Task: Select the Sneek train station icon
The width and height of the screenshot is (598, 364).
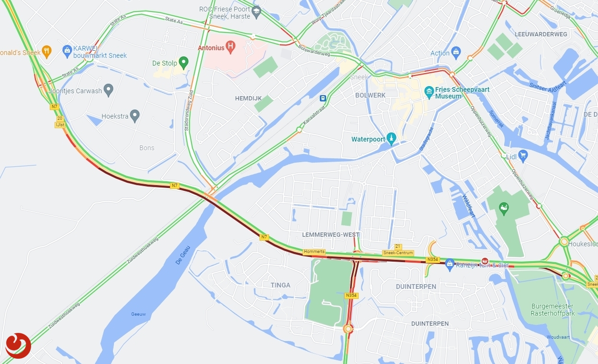Action: 323,98
